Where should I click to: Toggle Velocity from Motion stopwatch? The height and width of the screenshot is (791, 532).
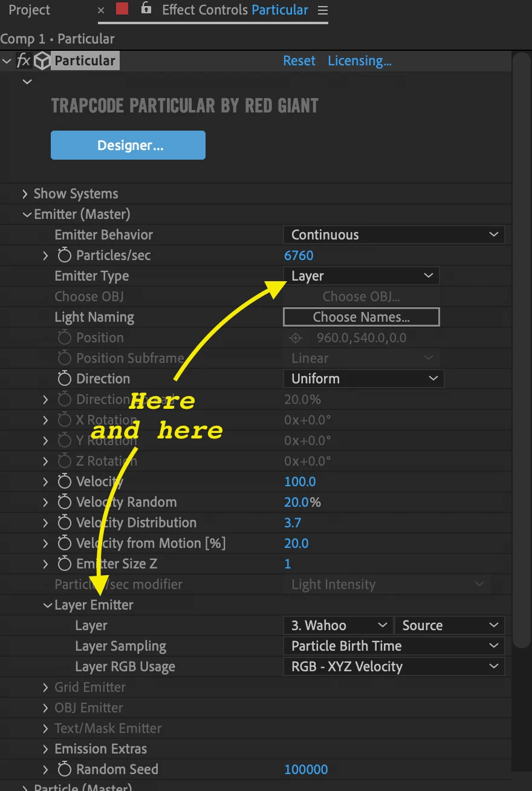click(x=65, y=543)
